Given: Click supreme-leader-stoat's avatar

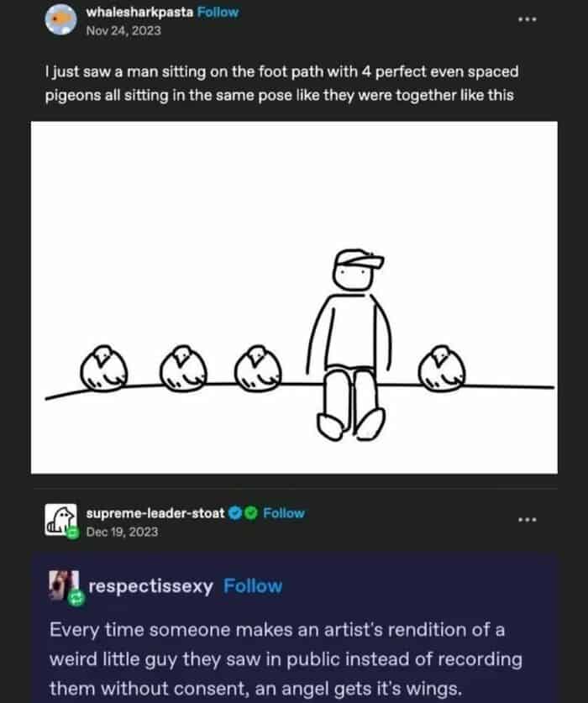Looking at the screenshot, I should pyautogui.click(x=60, y=520).
